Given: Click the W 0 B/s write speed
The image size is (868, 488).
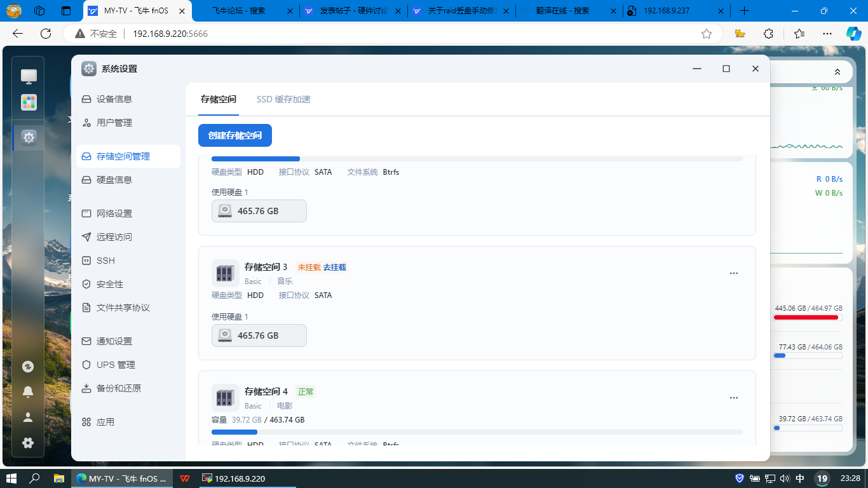Looking at the screenshot, I should pos(829,193).
